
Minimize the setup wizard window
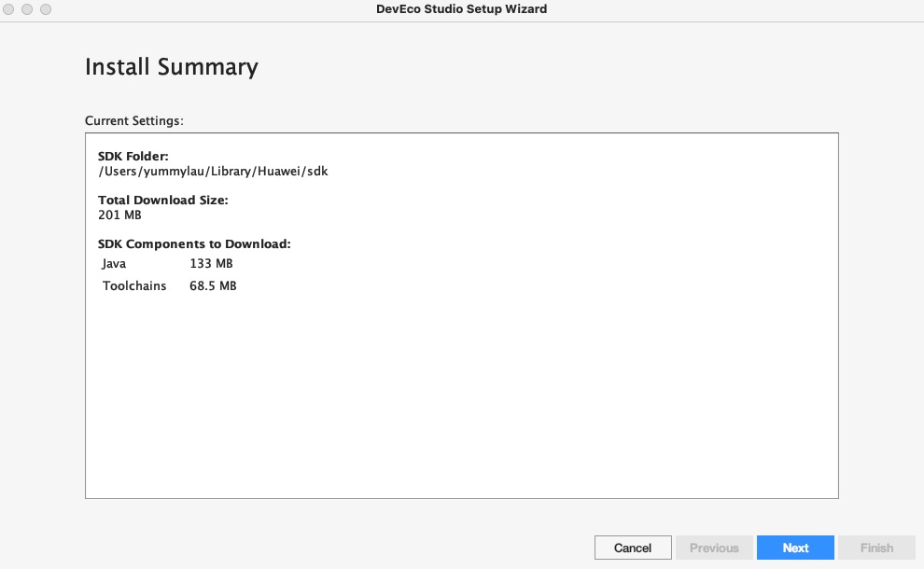click(x=27, y=9)
